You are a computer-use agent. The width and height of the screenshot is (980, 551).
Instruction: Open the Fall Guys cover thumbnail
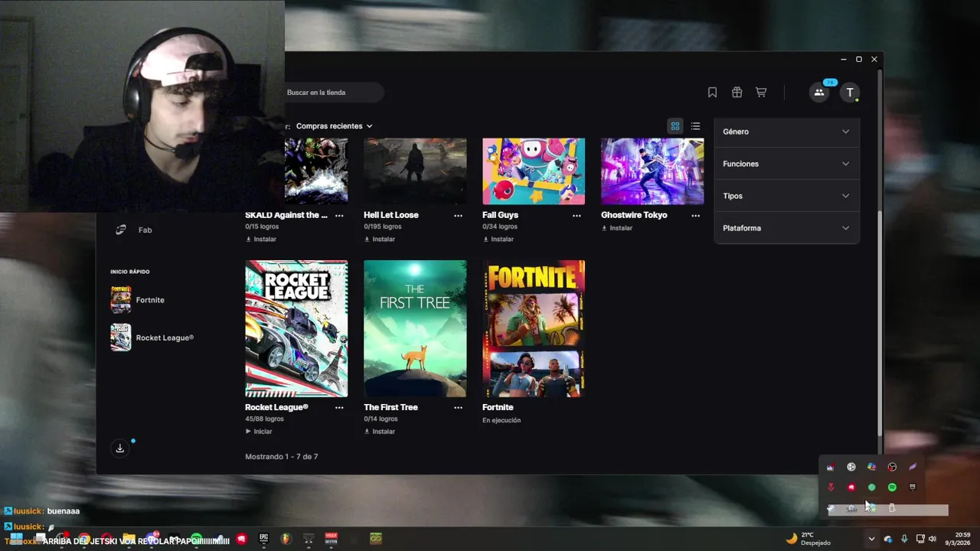click(x=534, y=171)
